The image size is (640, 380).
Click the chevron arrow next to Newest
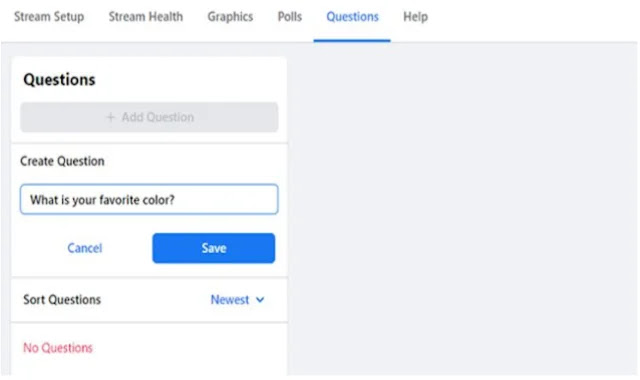[260, 300]
